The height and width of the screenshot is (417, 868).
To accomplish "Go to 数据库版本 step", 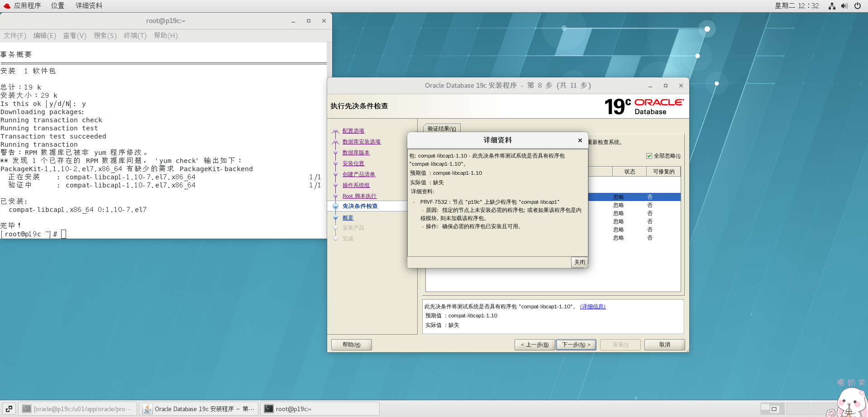I will point(356,153).
